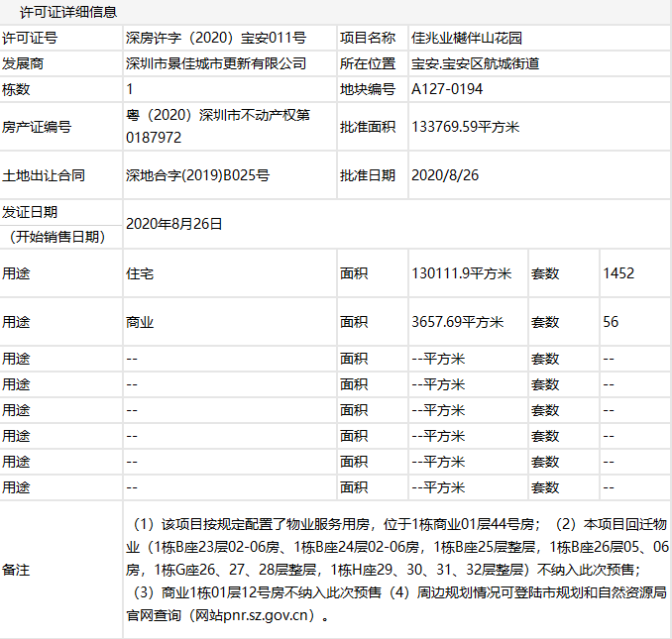Click the 发证日期 label
This screenshot has width=672, height=639.
coord(30,212)
